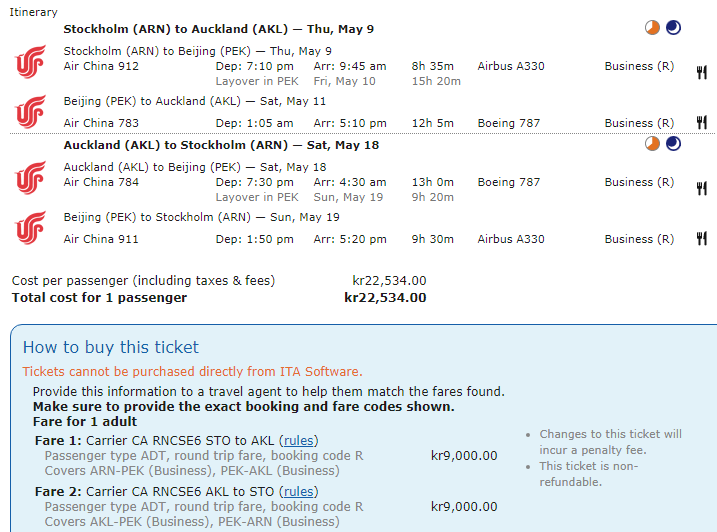Click the orange daytime icon on Stockholm to Auckland header
Image resolution: width=717 pixels, height=532 pixels.
click(x=652, y=28)
